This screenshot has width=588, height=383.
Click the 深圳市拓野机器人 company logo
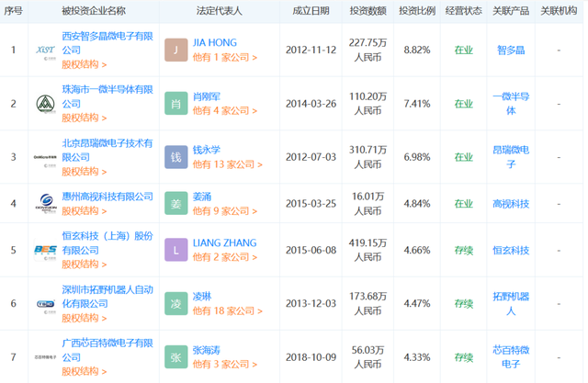(x=45, y=303)
